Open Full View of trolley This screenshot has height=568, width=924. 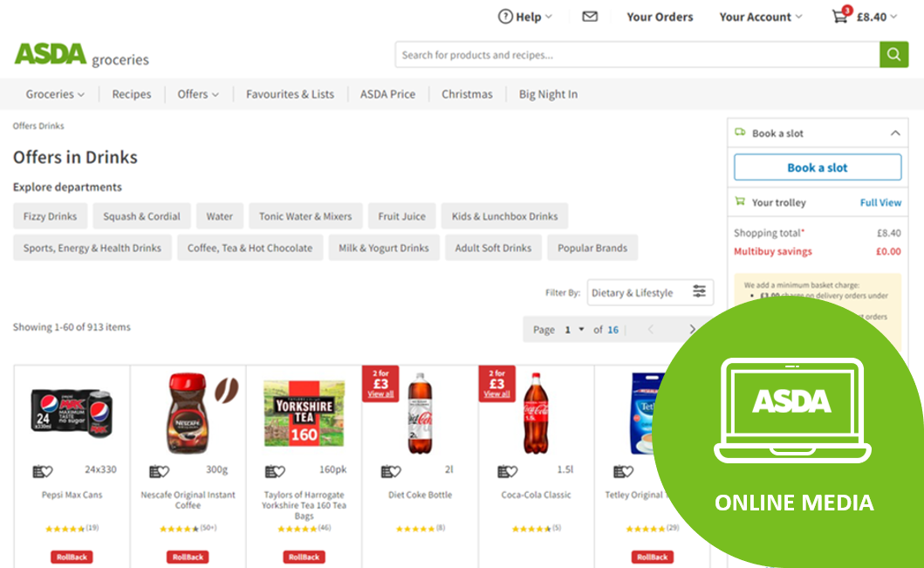(x=880, y=202)
